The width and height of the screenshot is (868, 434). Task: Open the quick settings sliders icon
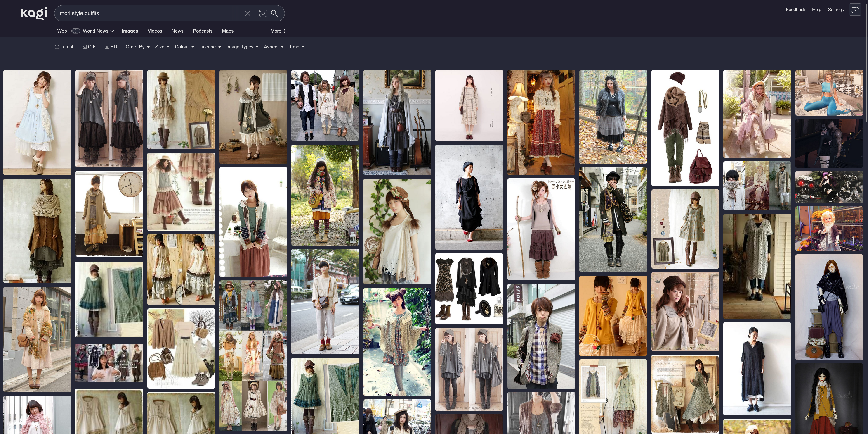[855, 10]
